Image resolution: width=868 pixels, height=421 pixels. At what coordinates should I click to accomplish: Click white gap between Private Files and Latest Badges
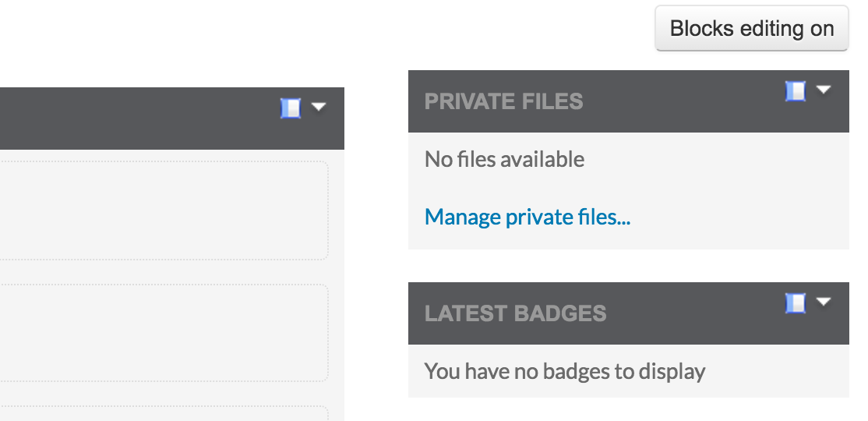pos(628,266)
